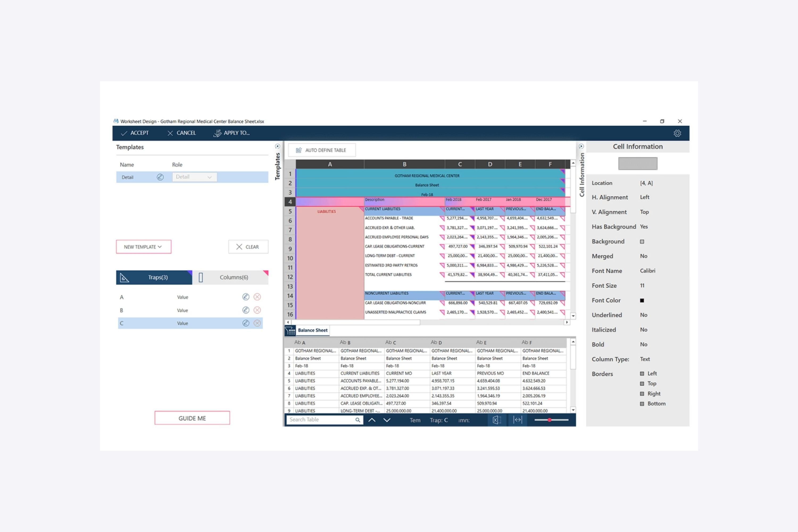The width and height of the screenshot is (798, 532).
Task: Click the zoom slider handle
Action: pyautogui.click(x=549, y=420)
